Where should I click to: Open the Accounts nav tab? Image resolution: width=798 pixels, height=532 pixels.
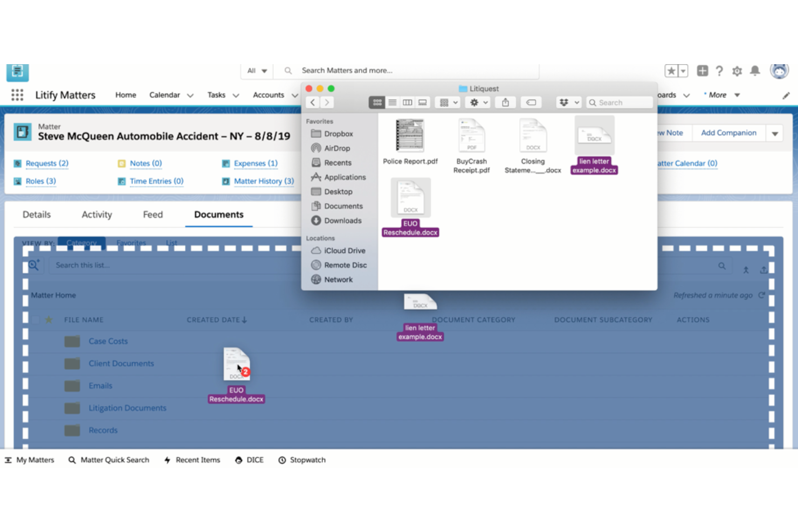click(x=269, y=95)
